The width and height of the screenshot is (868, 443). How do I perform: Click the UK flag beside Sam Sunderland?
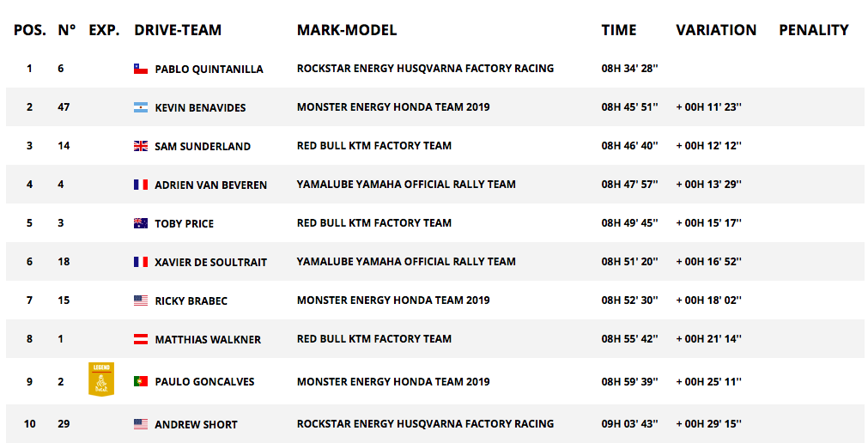(141, 146)
